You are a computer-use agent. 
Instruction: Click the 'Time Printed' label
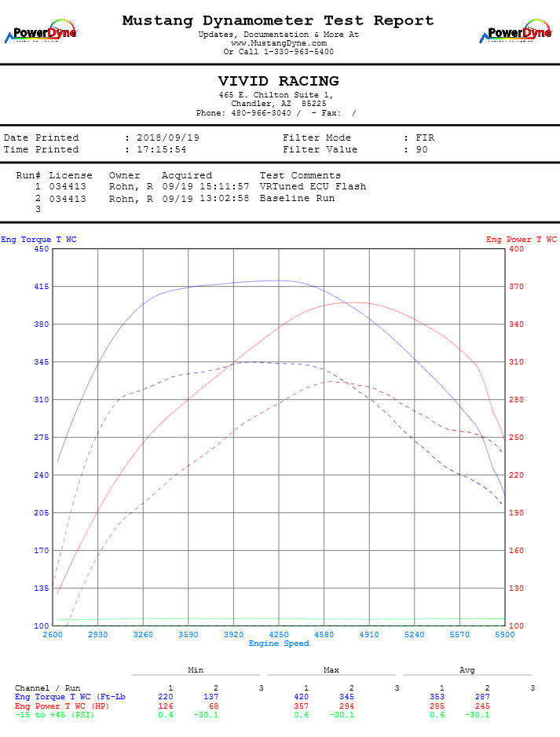(42, 149)
